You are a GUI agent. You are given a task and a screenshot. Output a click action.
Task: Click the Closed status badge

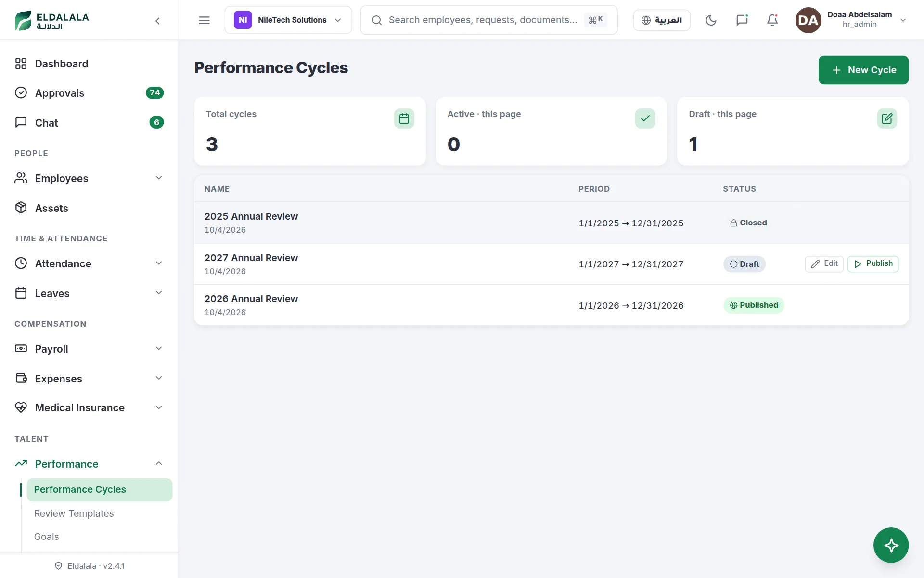coord(748,223)
